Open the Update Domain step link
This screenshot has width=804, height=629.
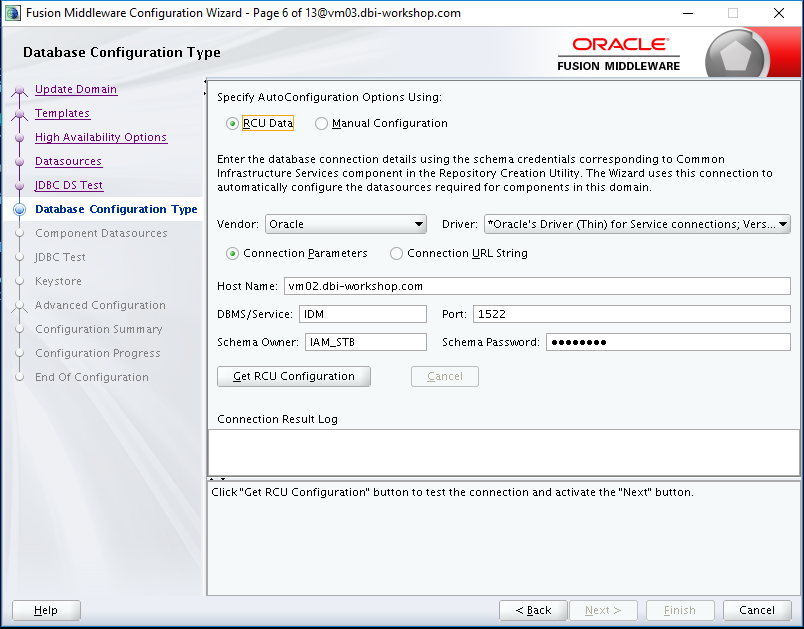tap(76, 89)
